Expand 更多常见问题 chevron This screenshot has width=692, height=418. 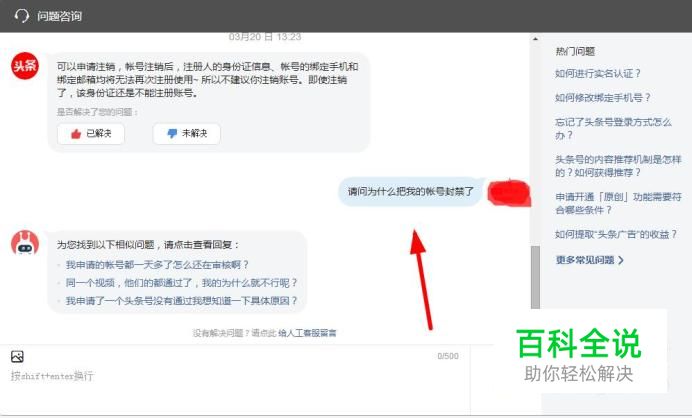[621, 260]
